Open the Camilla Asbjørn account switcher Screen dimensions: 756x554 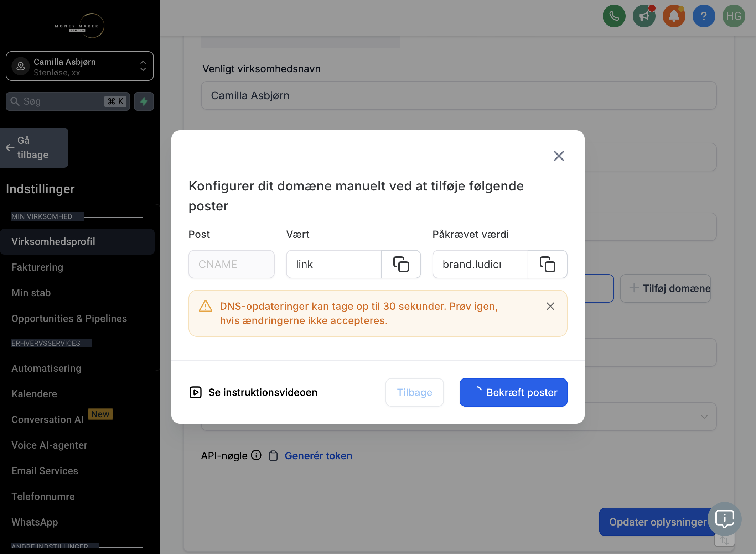(x=80, y=66)
